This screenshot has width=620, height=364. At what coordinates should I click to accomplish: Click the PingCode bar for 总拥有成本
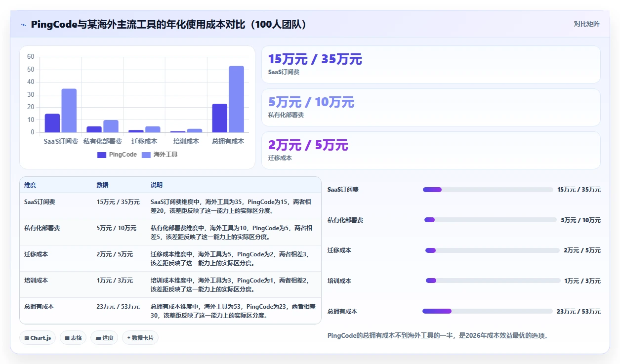pyautogui.click(x=220, y=118)
